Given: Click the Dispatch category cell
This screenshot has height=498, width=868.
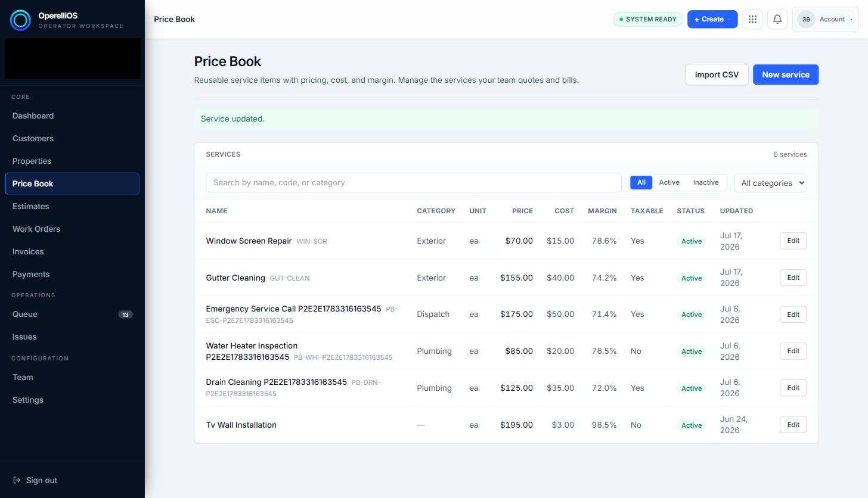Looking at the screenshot, I should click(x=433, y=315).
